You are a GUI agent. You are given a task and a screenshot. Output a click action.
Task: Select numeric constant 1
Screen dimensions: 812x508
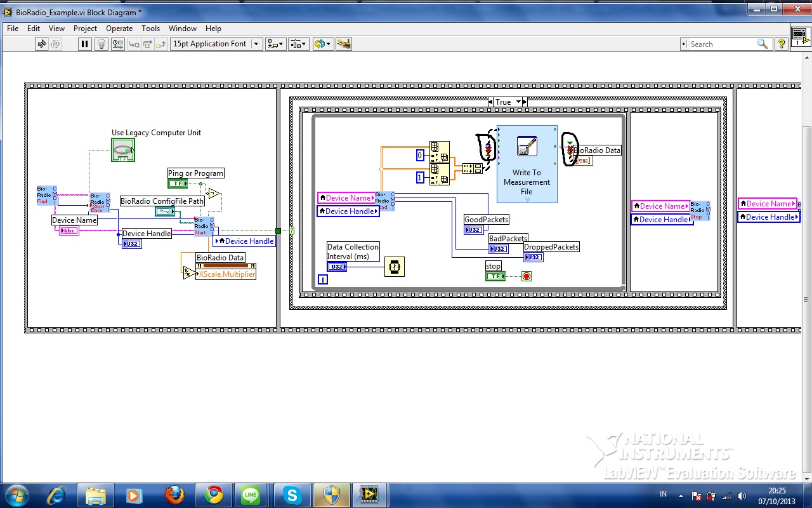coord(419,177)
